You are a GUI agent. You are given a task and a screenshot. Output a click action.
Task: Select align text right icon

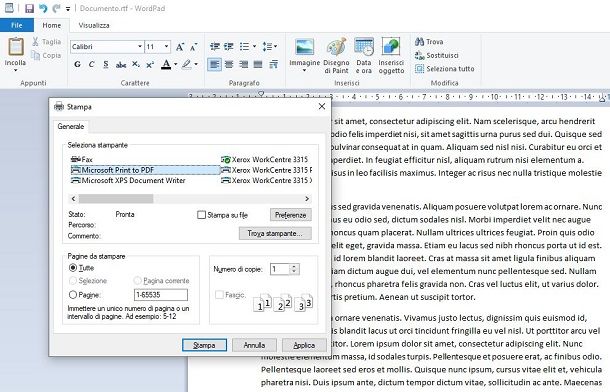coord(244,64)
